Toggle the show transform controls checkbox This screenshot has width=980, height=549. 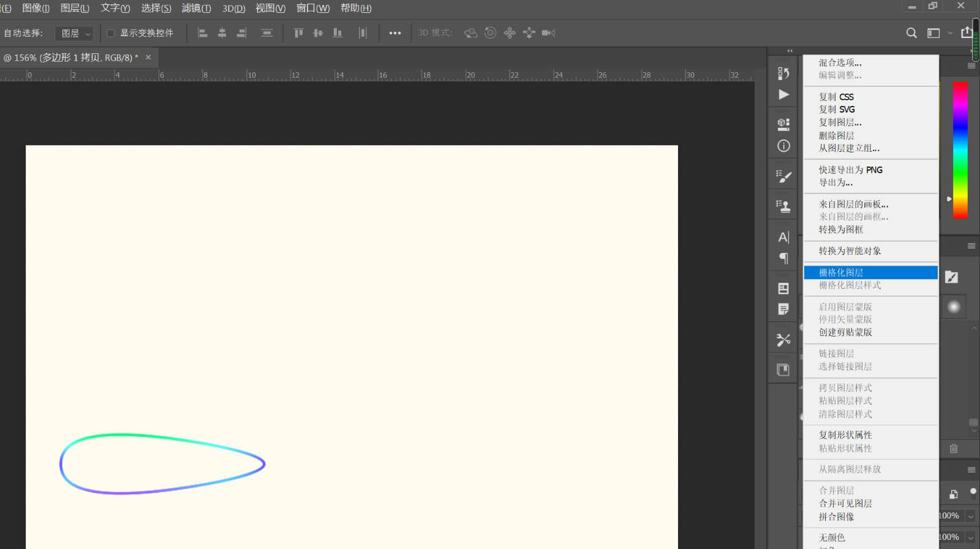[x=111, y=33]
